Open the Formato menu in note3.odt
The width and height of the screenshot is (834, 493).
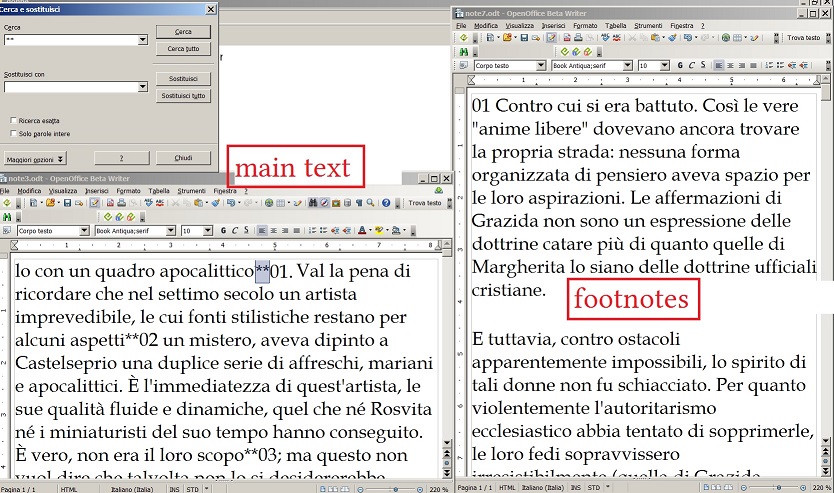click(128, 190)
